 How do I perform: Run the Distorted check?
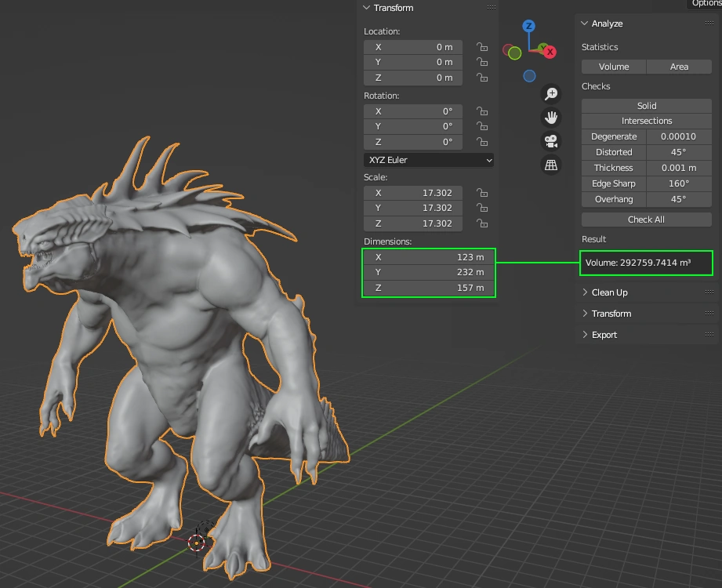pyautogui.click(x=614, y=152)
